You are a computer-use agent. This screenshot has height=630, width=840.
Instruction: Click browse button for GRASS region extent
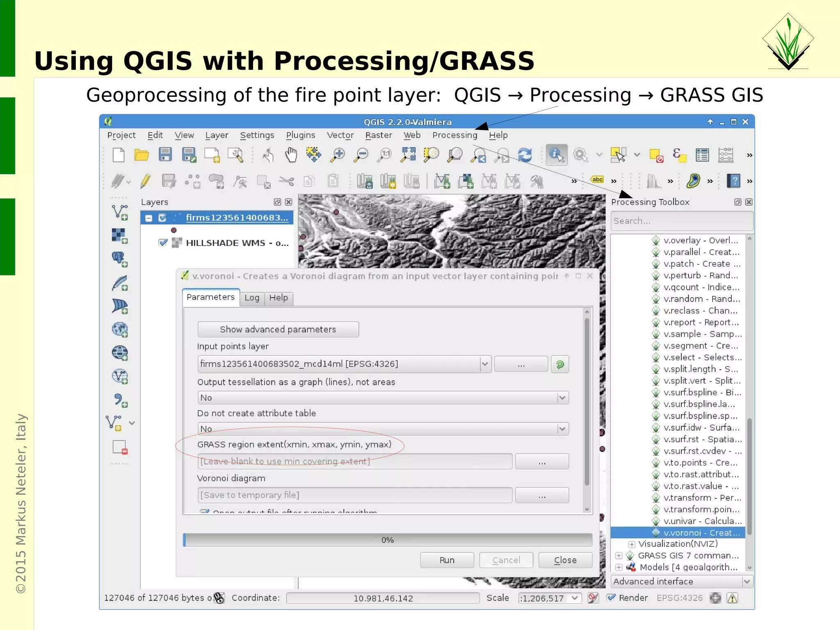[542, 462]
